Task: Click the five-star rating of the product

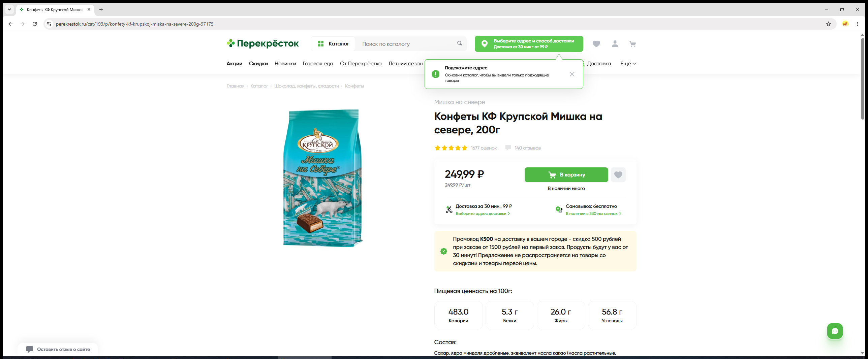Action: click(451, 148)
